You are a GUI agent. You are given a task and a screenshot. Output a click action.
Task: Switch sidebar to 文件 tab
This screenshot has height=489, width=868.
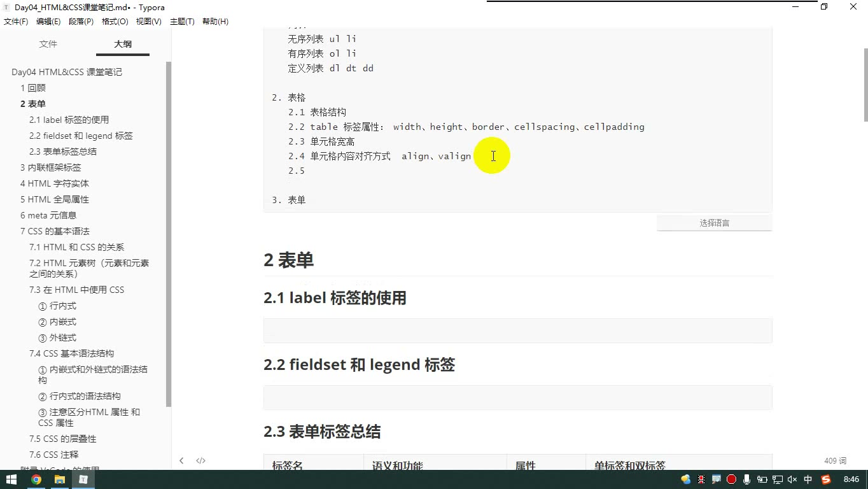(48, 44)
